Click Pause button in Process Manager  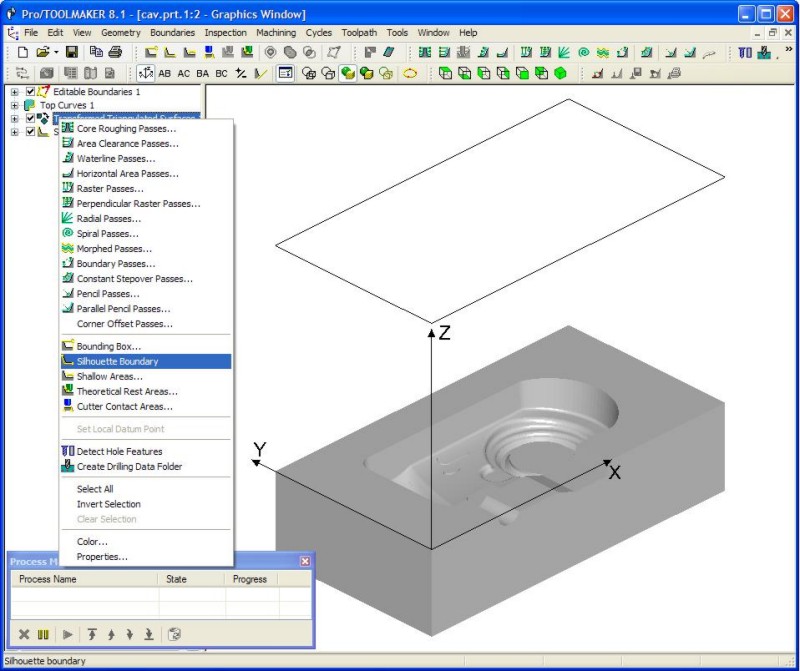tap(43, 635)
